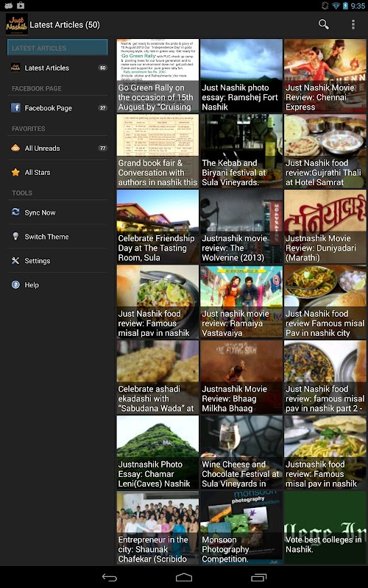Click the Latest Articles (50) title
The height and width of the screenshot is (588, 368).
65,25
